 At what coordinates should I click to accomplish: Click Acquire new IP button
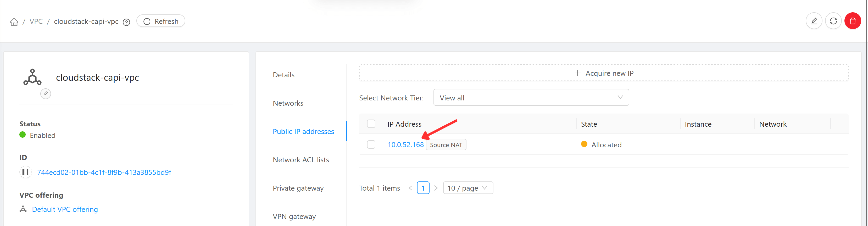click(x=603, y=73)
